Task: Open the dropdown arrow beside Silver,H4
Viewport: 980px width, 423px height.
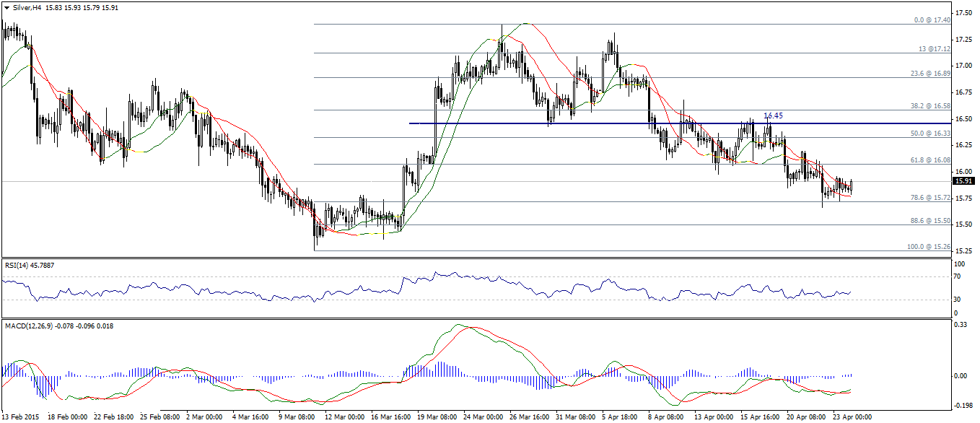Action: coord(6,7)
